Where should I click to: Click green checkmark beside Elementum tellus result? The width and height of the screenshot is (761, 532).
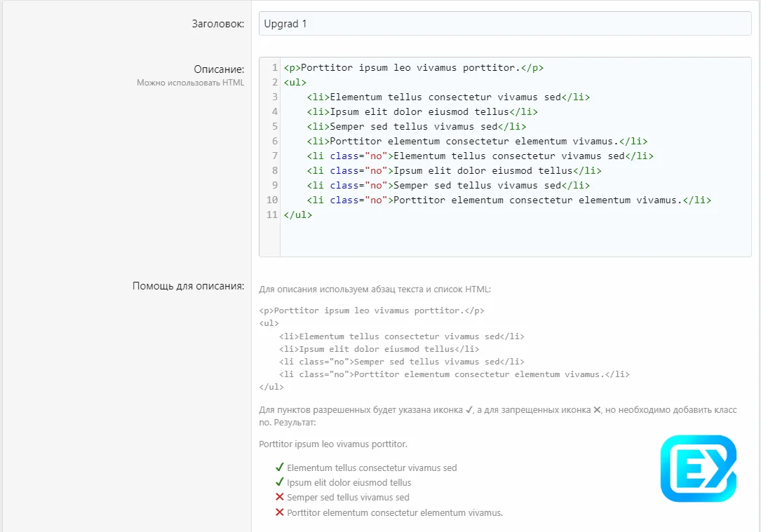pos(279,468)
